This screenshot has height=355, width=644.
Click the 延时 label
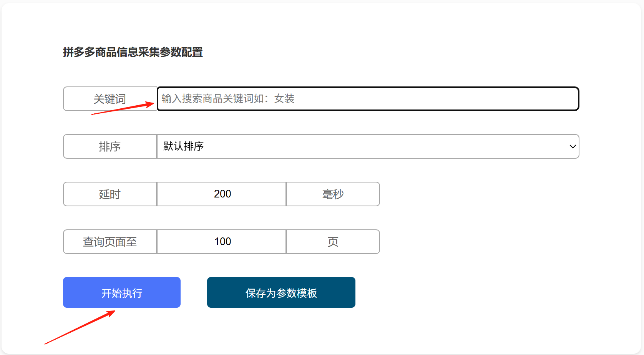(x=110, y=194)
